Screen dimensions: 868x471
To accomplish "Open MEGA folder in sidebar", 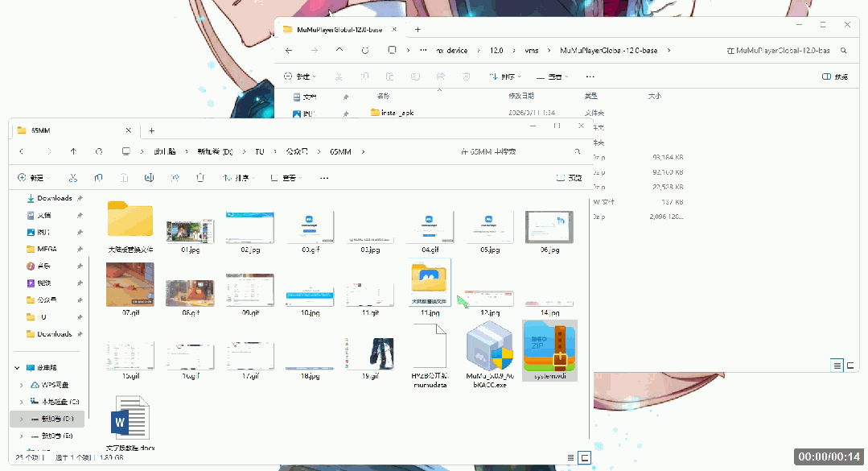I will click(x=47, y=250).
